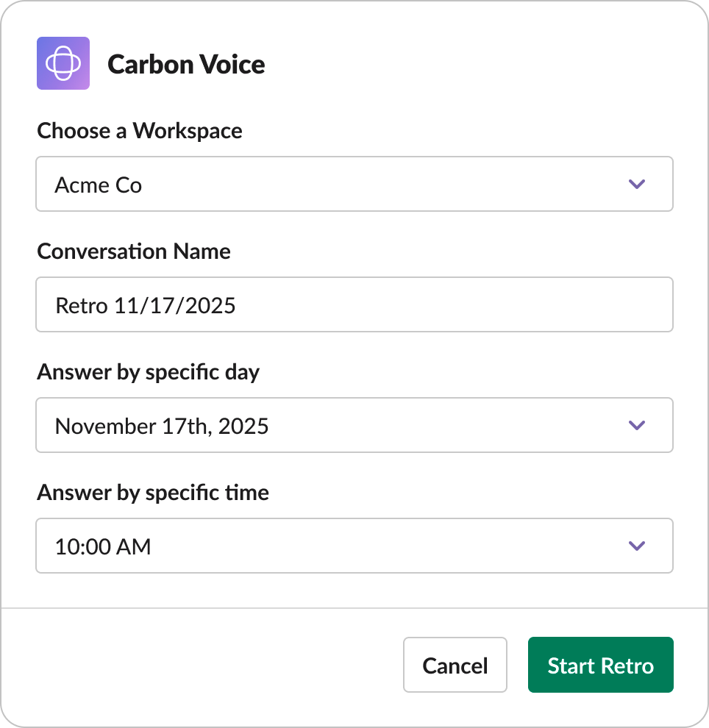Image resolution: width=709 pixels, height=728 pixels.
Task: Click the empty middle of the Acme Co field
Action: [x=368, y=185]
